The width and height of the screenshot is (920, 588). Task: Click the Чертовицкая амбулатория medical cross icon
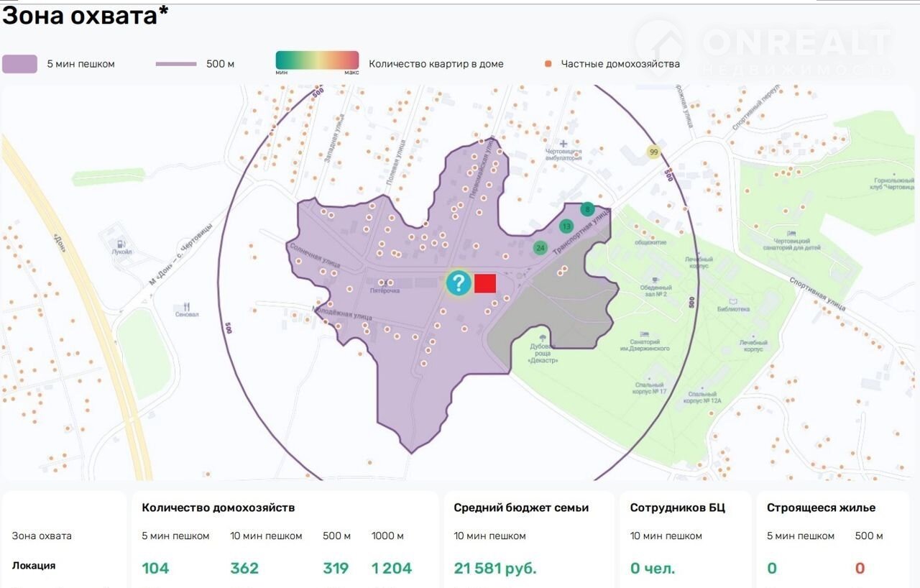click(563, 144)
